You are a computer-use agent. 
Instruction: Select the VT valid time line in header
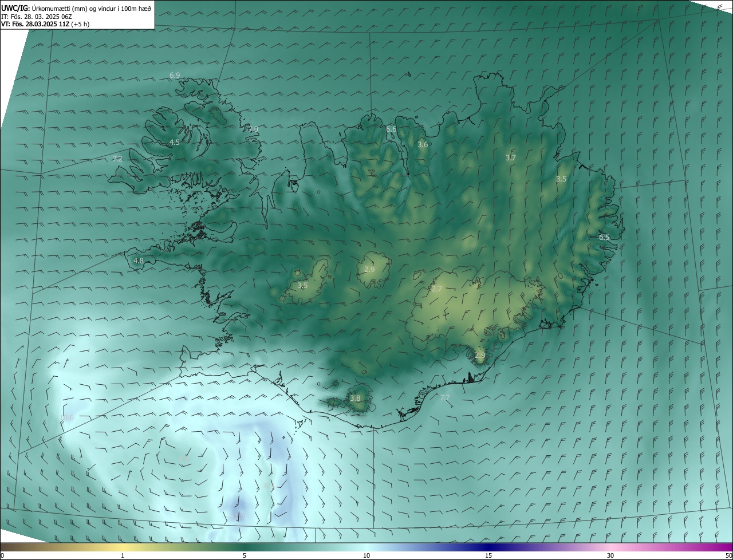[x=45, y=23]
